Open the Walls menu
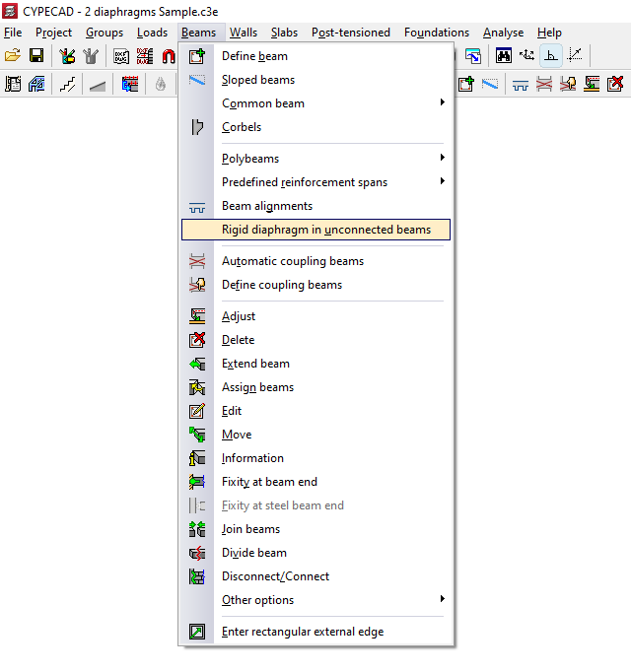The width and height of the screenshot is (631, 672). point(244,33)
